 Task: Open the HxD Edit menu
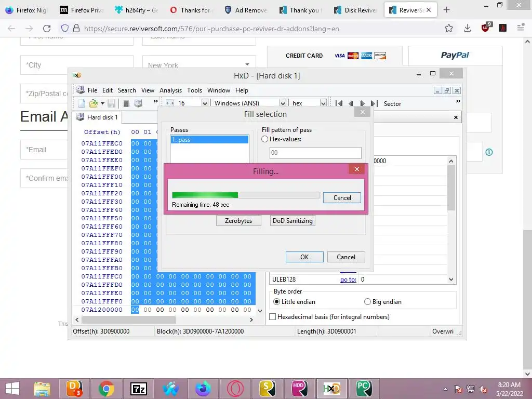click(107, 90)
